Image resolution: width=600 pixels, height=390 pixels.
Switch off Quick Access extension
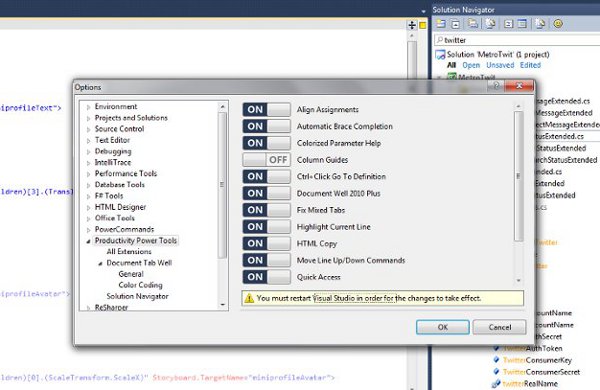[266, 277]
